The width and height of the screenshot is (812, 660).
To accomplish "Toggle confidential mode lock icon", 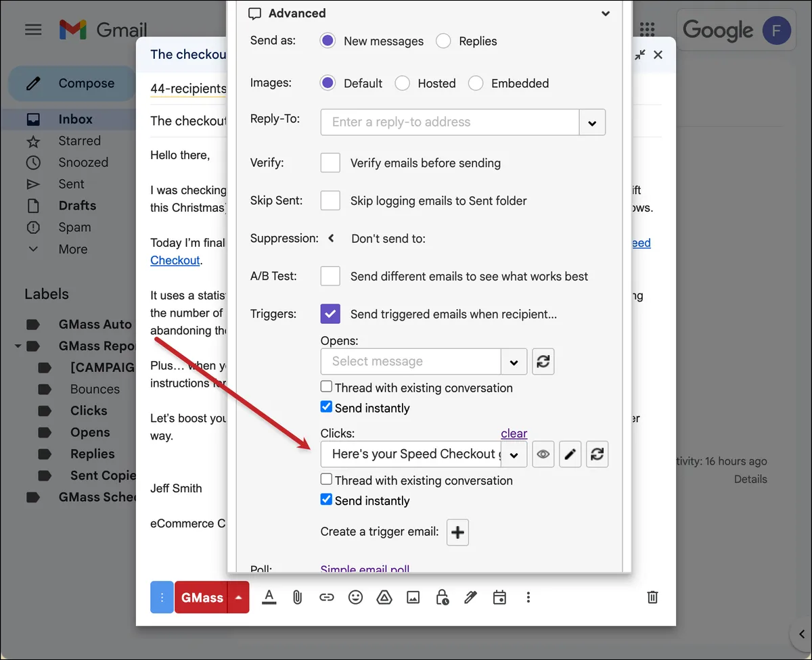I will pyautogui.click(x=442, y=597).
